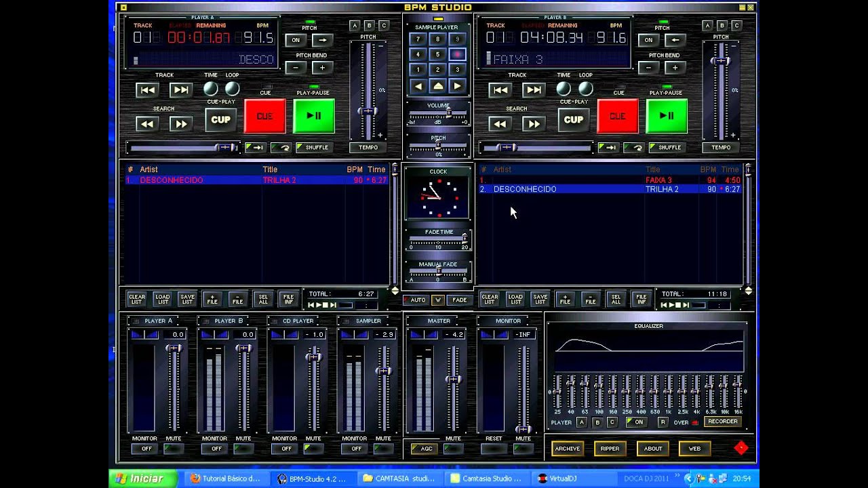Toggle the equalizer ON button
The width and height of the screenshot is (868, 488).
635,422
